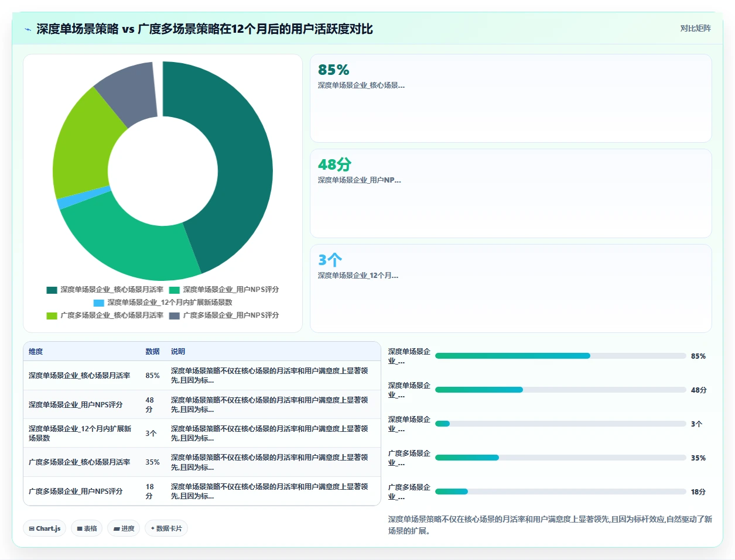Viewport: 735px width, 560px height.
Task: Click the 85% label beside the progress bar
Action: (x=698, y=356)
